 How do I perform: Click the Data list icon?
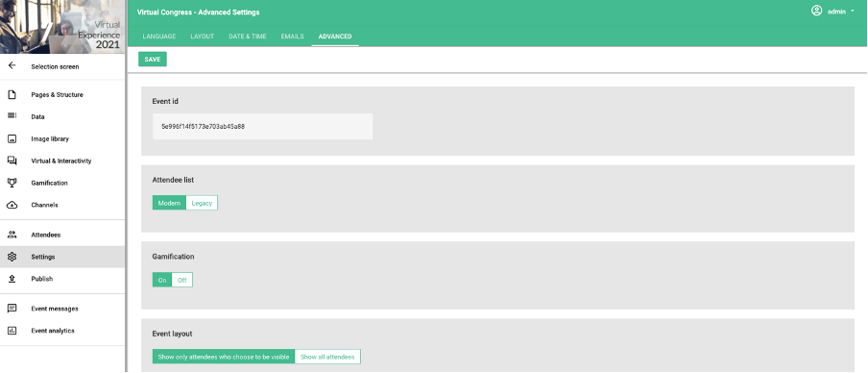pyautogui.click(x=12, y=115)
